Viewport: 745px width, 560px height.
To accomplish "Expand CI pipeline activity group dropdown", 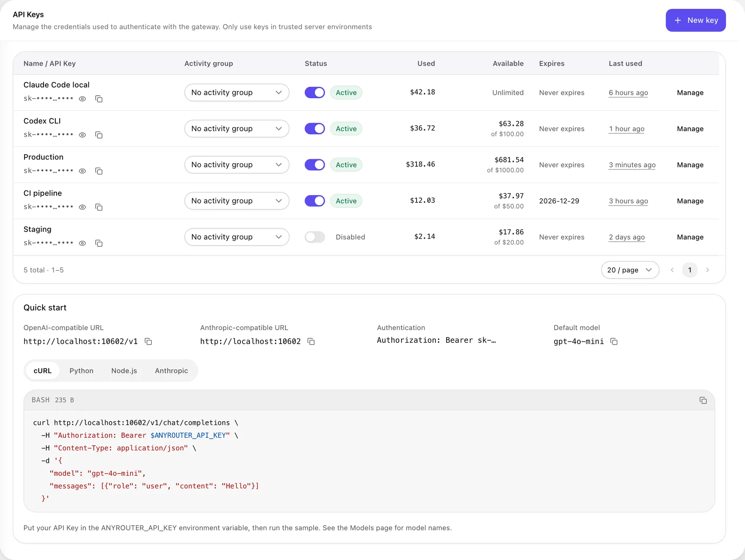I will (237, 201).
